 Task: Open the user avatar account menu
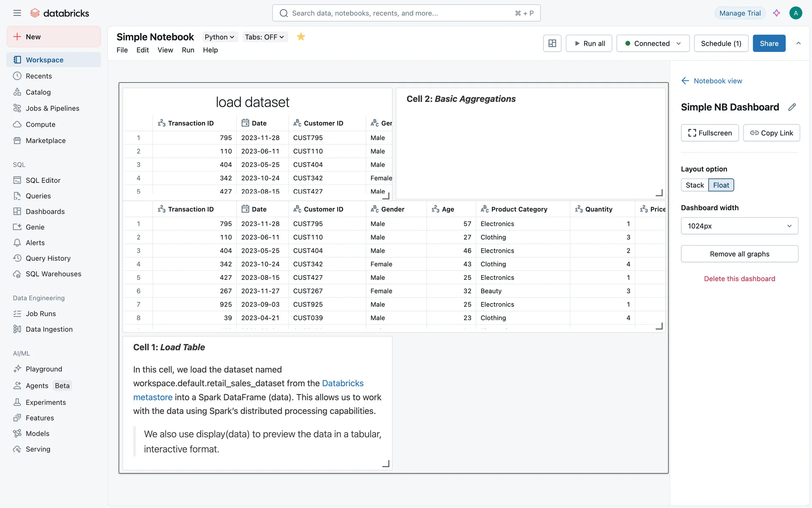point(796,13)
